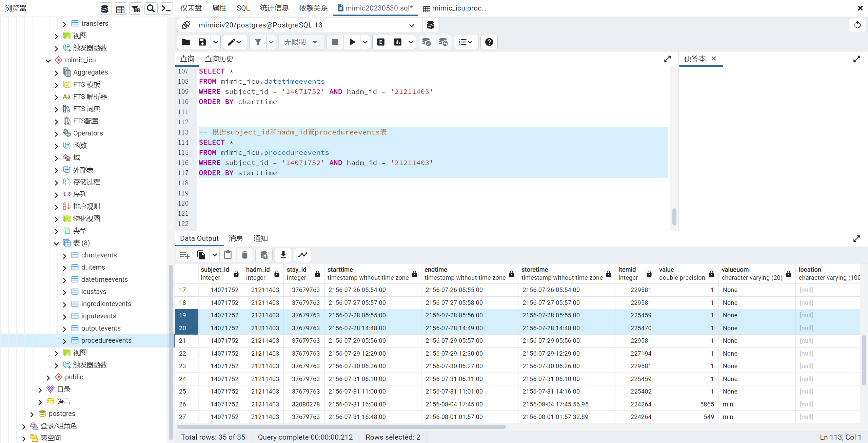The image size is (868, 443).
Task: Click new database connection icon
Action: coord(431,25)
